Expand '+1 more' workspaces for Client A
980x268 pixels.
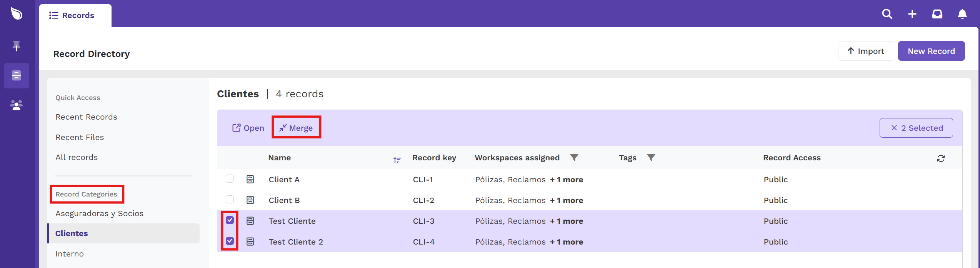point(567,180)
